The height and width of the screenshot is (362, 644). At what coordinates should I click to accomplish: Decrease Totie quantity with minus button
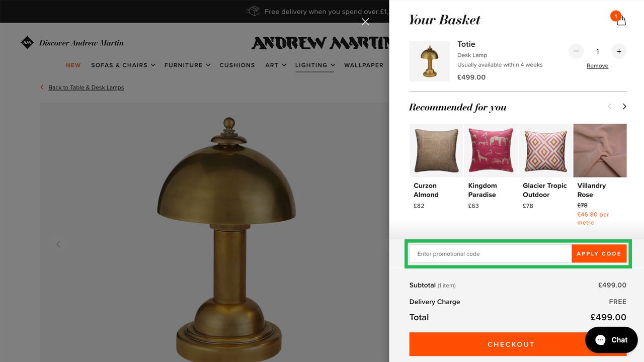pos(576,51)
